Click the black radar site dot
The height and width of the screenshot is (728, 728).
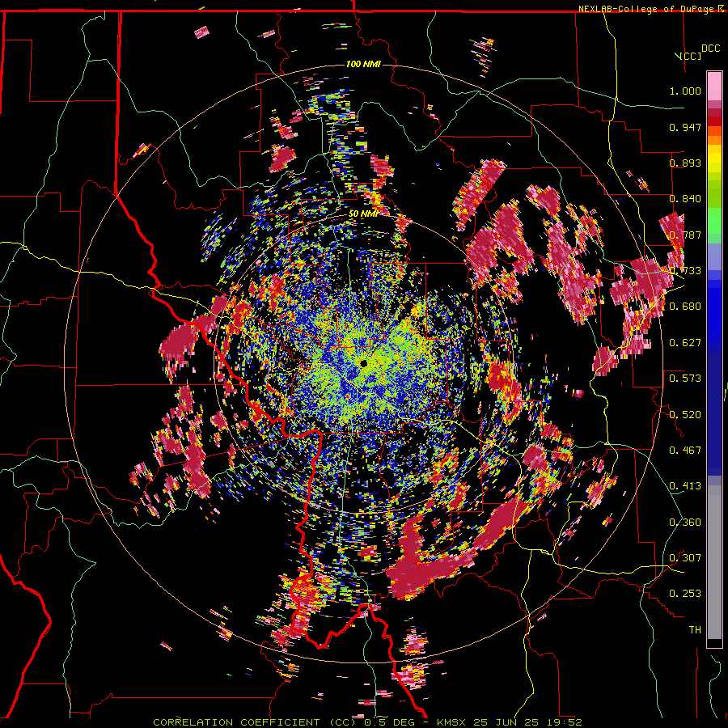tap(363, 363)
